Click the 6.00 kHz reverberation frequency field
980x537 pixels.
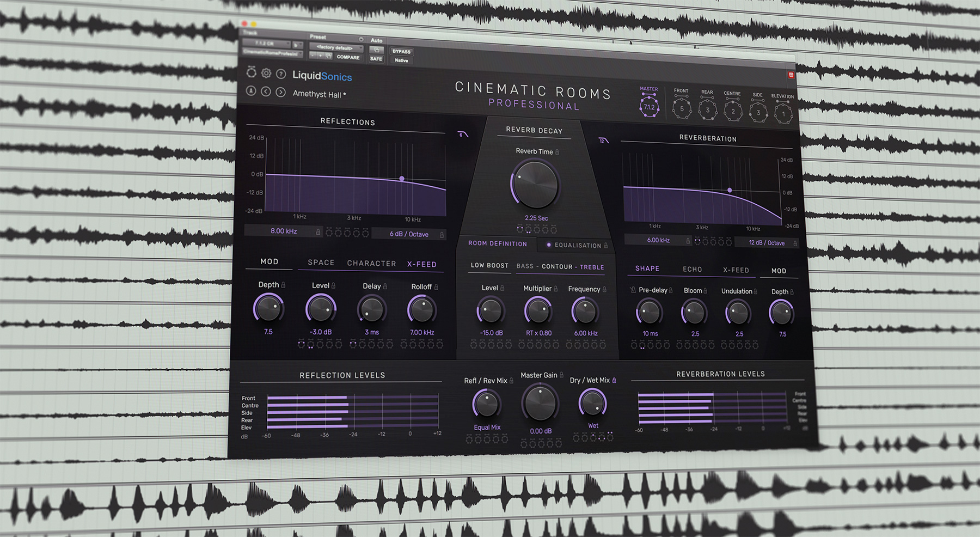[659, 240]
